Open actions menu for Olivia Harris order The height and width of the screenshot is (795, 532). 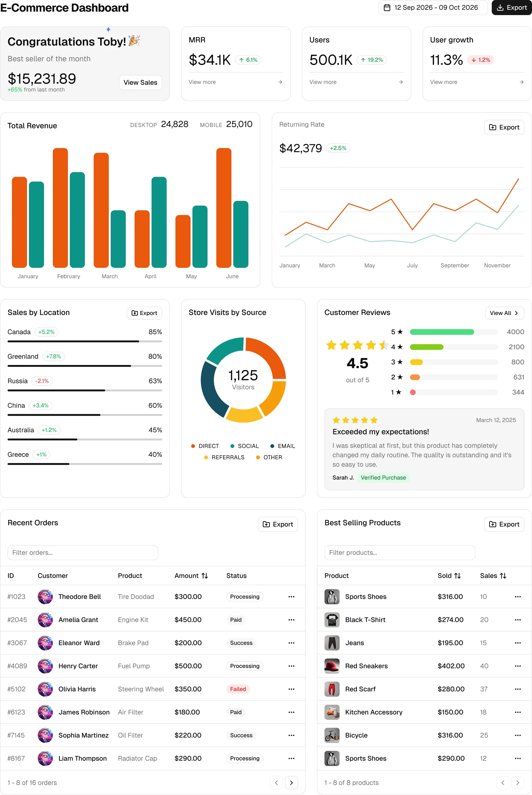[291, 689]
